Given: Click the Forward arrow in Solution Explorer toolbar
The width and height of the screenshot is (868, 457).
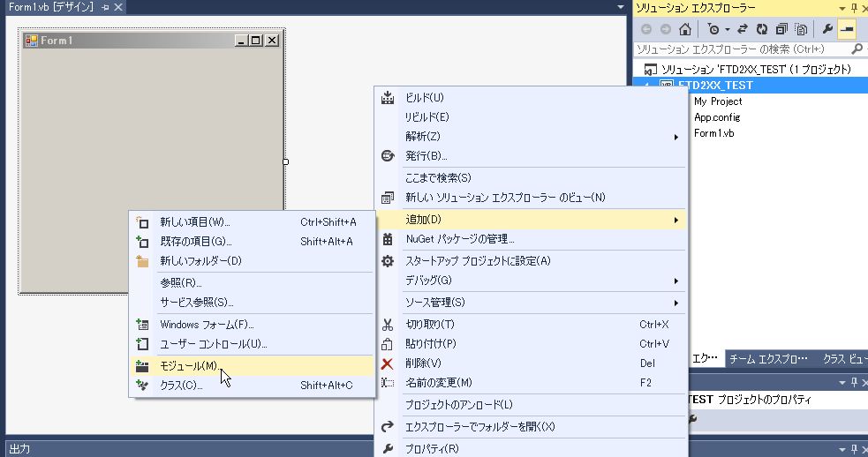Looking at the screenshot, I should [x=666, y=29].
